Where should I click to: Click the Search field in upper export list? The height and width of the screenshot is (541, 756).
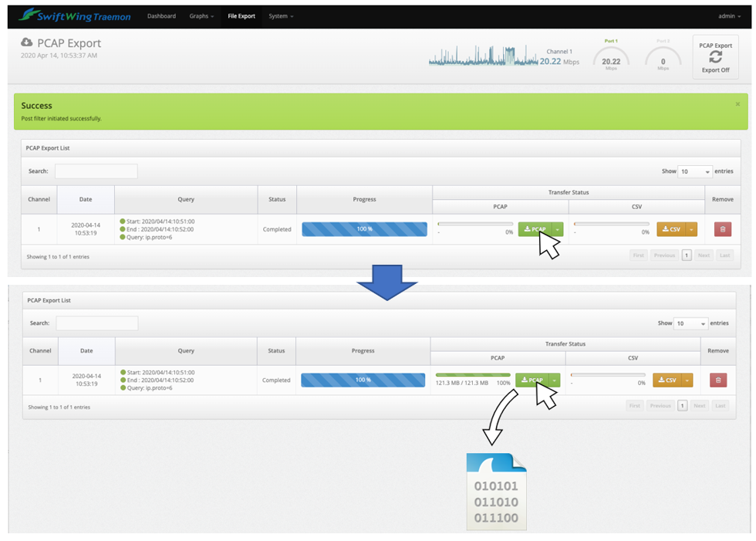click(96, 171)
